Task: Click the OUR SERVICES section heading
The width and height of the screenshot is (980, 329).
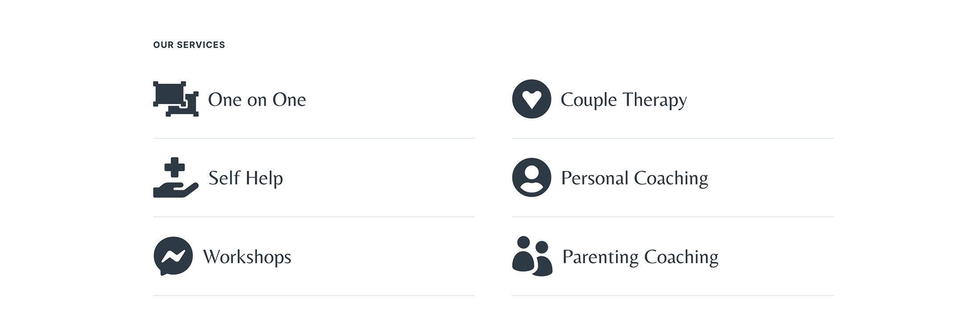Action: tap(189, 45)
